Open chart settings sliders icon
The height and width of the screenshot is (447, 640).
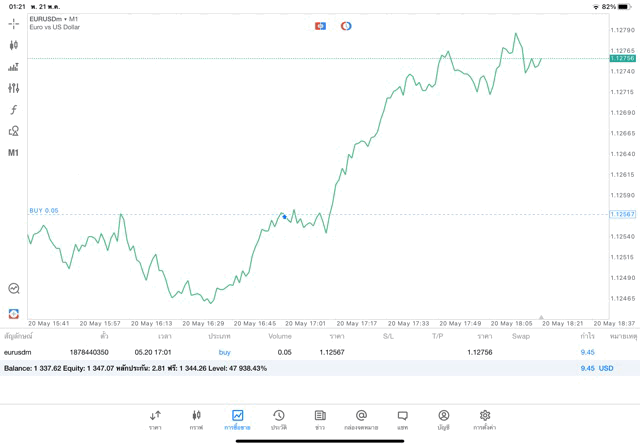14,88
